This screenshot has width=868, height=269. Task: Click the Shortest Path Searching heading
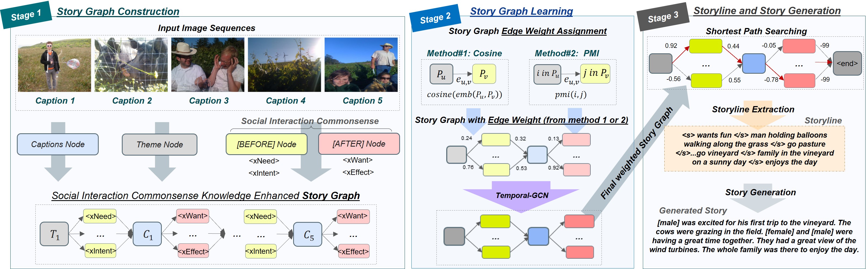click(x=756, y=31)
